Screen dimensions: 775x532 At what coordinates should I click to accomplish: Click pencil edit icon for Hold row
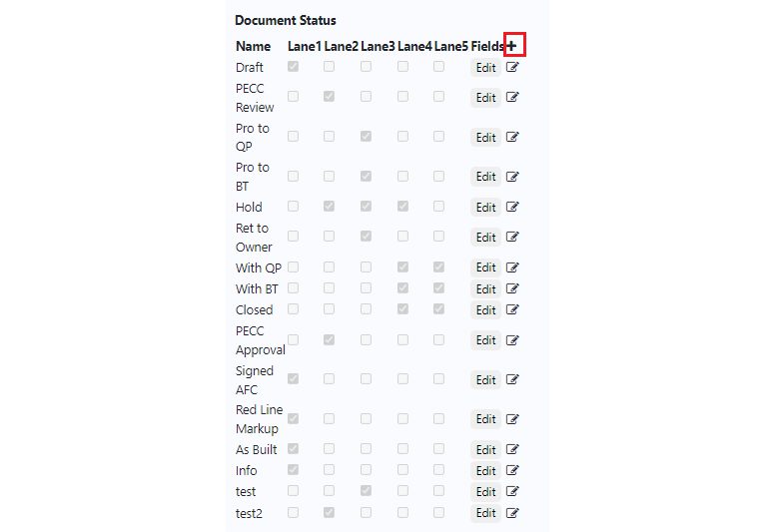(x=512, y=207)
